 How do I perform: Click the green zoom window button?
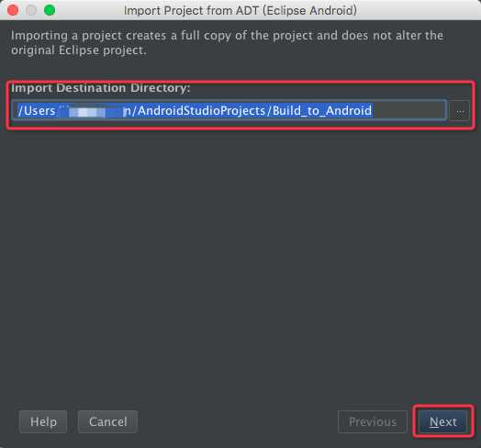(50, 10)
